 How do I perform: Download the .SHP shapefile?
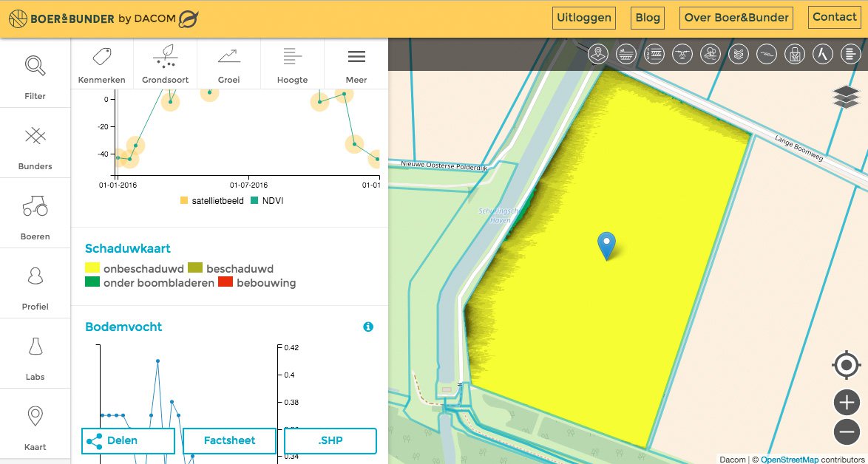(x=330, y=441)
